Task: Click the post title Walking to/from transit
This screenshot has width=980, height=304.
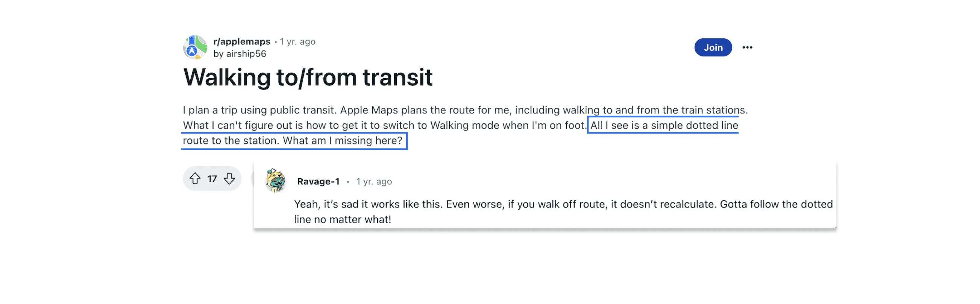Action: pyautogui.click(x=308, y=77)
